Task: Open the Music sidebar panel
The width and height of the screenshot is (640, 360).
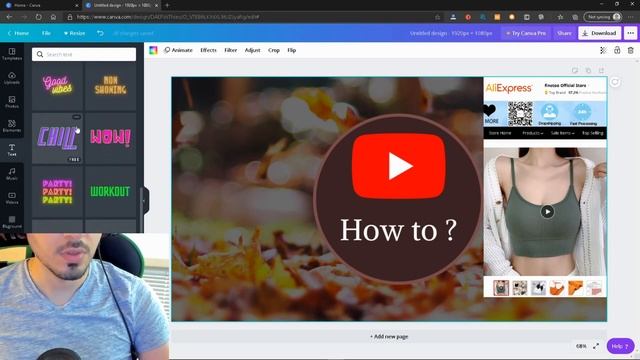Action: [12, 174]
